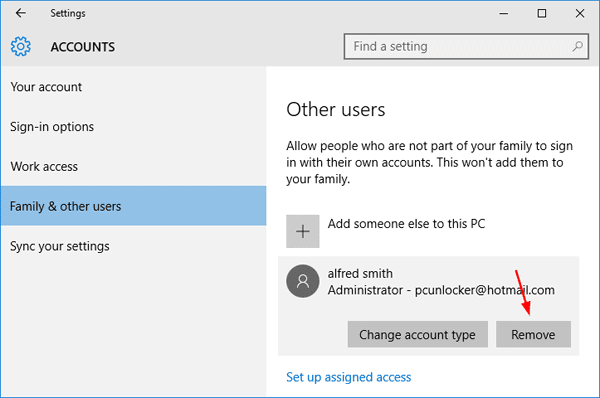Click the Accounts gear icon
This screenshot has width=600, height=398.
[21, 47]
